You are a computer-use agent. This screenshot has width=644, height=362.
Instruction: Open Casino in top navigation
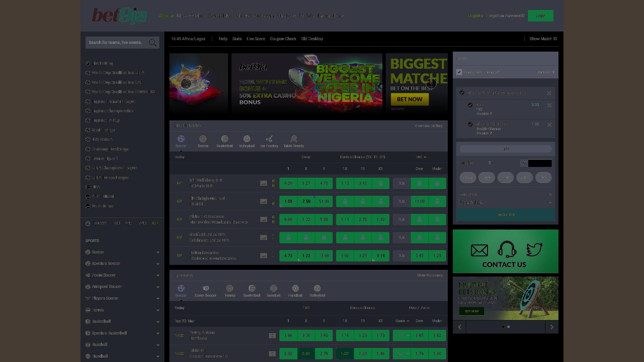pyautogui.click(x=197, y=16)
